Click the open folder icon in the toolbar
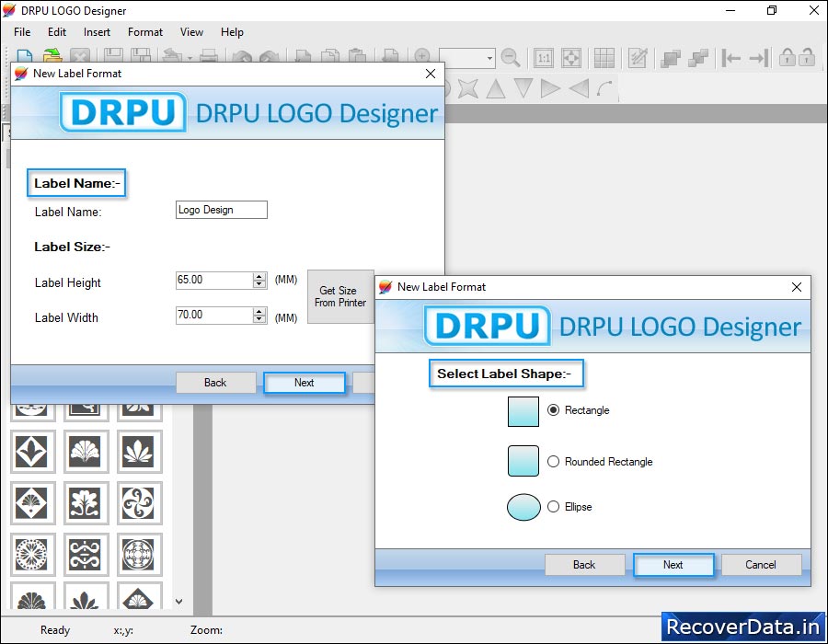 point(52,55)
